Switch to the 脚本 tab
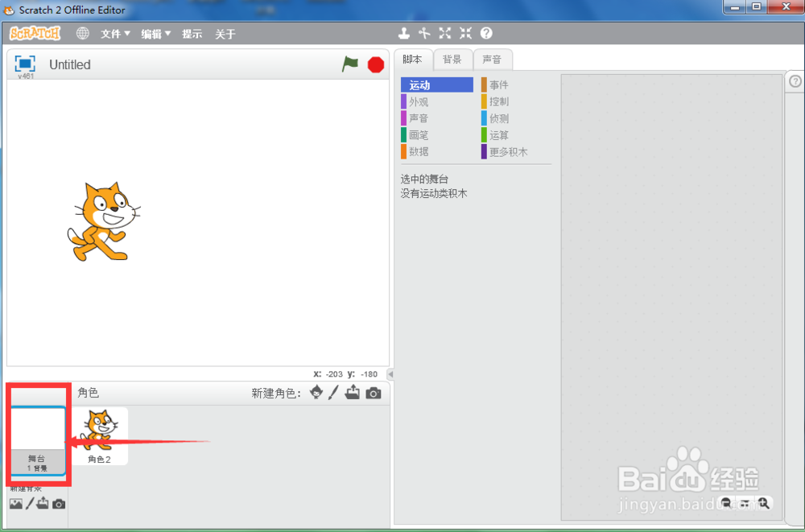Screen dimensions: 805x532 point(412,60)
